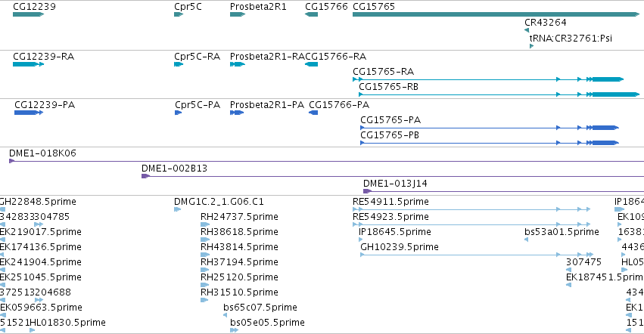The image size is (644, 334).
Task: Click the CG15765-PB protein track line
Action: (x=490, y=143)
